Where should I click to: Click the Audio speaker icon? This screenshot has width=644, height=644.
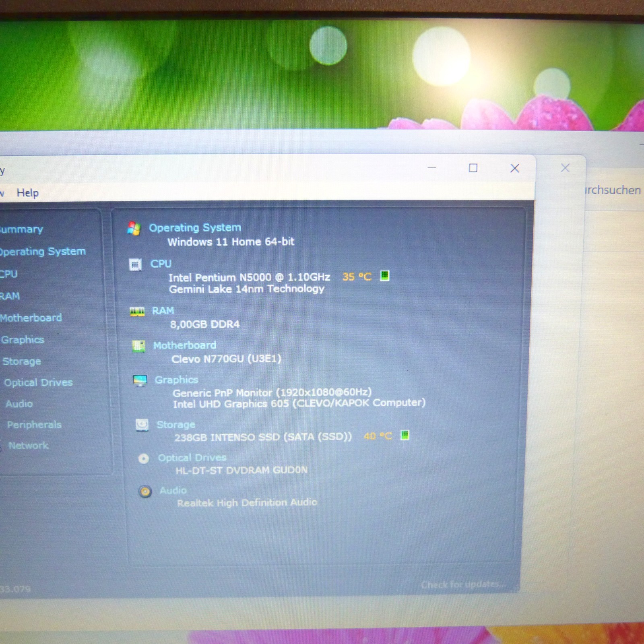click(145, 491)
